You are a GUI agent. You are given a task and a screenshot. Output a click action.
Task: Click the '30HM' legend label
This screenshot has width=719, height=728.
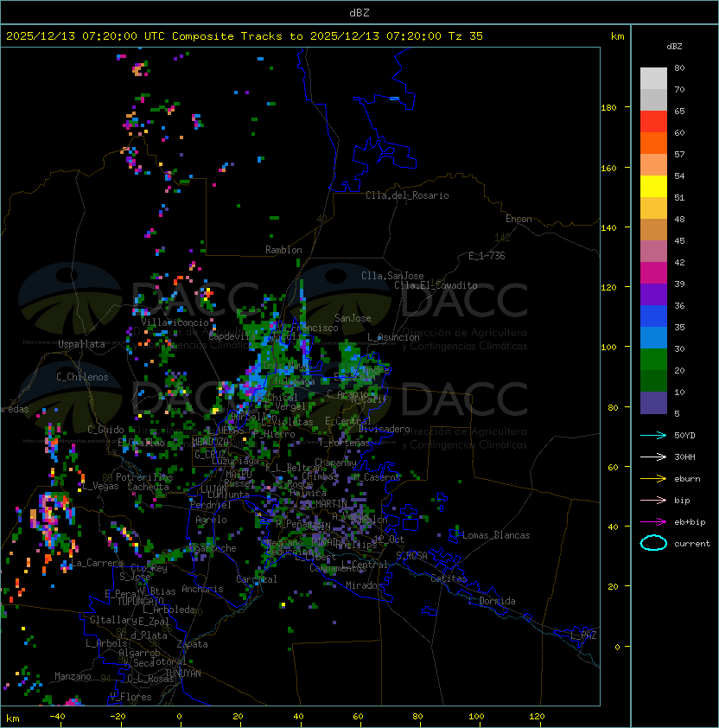coord(684,457)
